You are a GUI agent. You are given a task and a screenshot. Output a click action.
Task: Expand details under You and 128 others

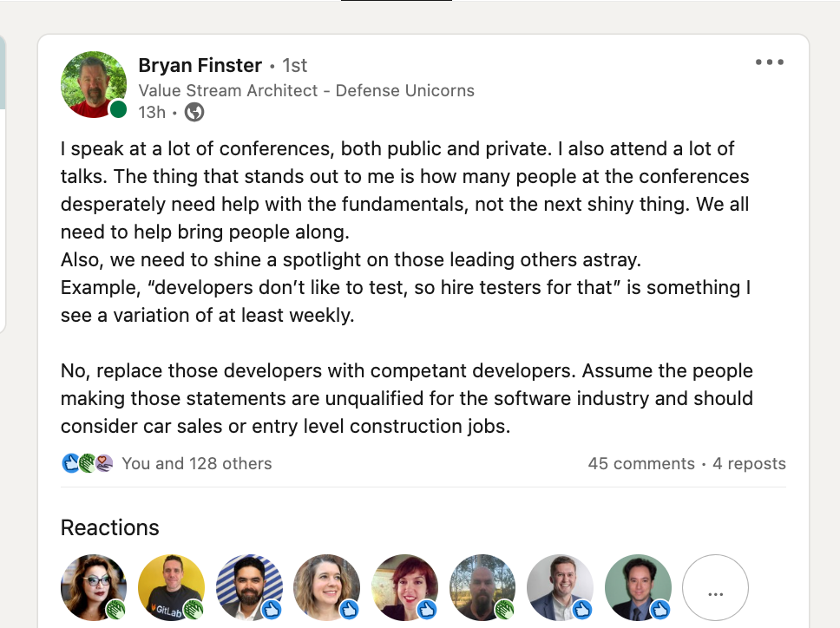coord(198,464)
